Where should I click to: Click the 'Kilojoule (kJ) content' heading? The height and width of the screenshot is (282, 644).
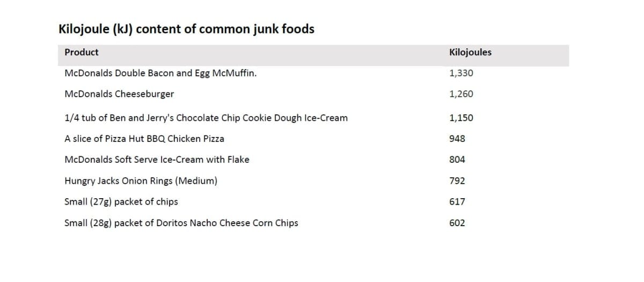point(186,29)
